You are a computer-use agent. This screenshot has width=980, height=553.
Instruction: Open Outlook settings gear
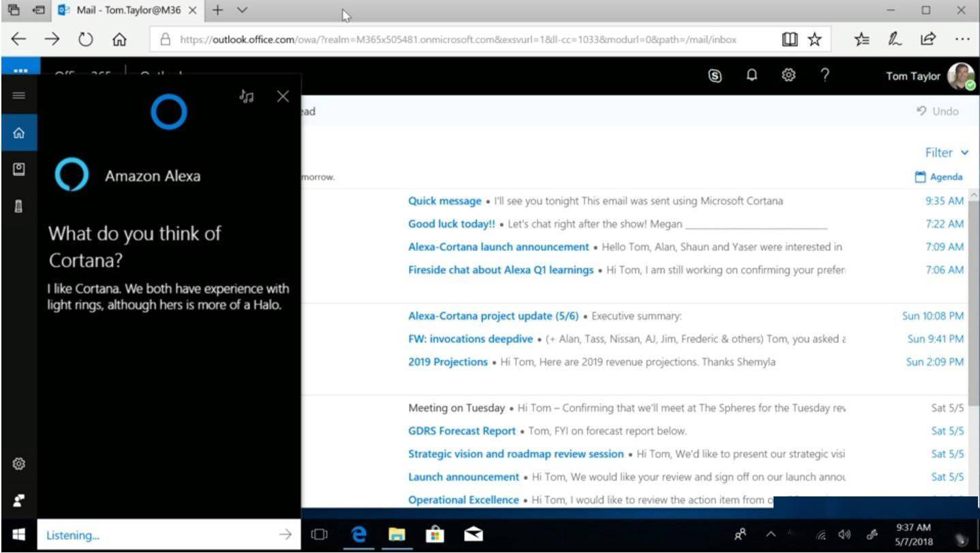[x=788, y=76]
